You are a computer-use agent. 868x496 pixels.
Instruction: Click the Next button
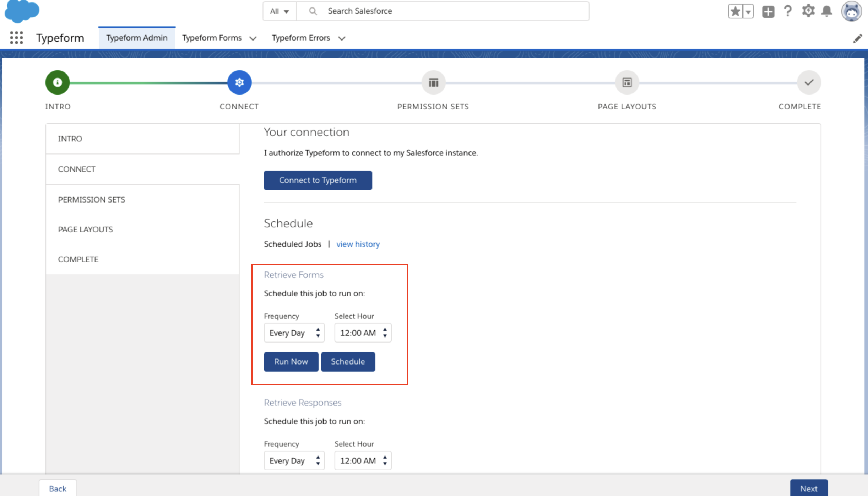[x=809, y=488]
